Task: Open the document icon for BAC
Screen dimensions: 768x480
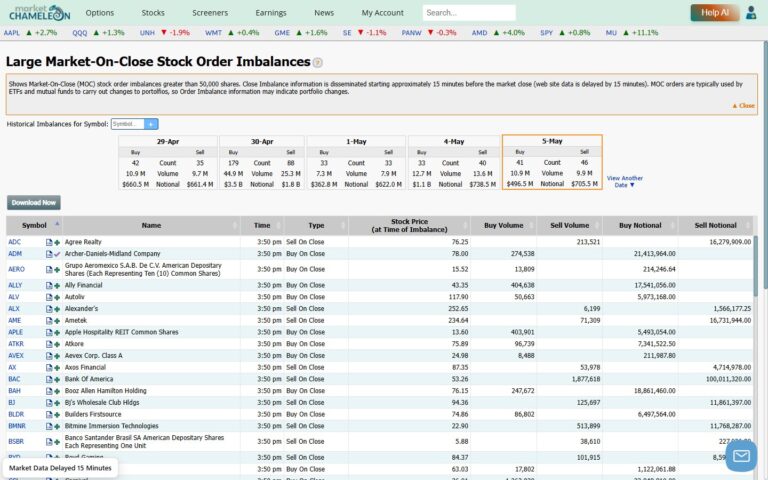Action: click(49, 380)
